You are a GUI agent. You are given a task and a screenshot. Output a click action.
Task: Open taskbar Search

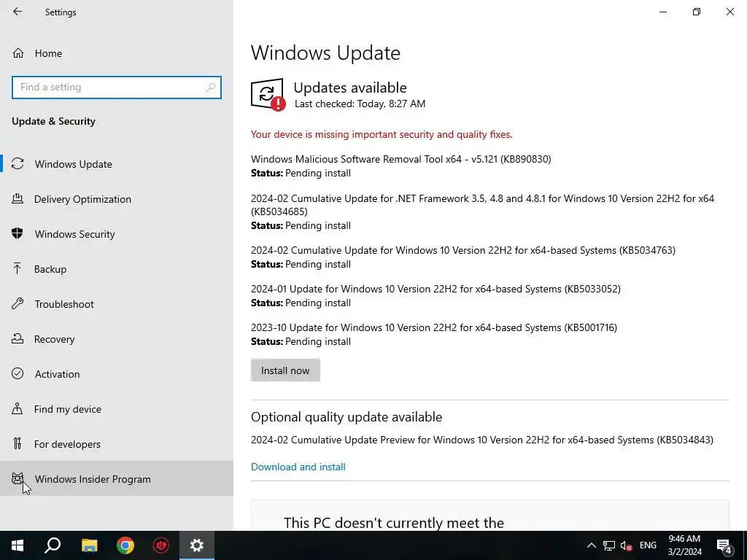(53, 545)
